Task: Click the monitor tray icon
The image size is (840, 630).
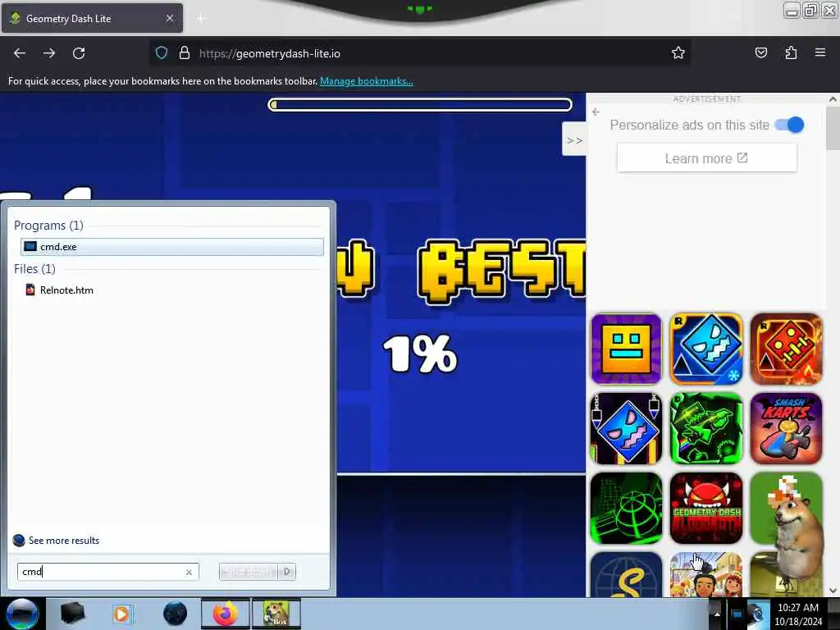Action: pos(737,614)
